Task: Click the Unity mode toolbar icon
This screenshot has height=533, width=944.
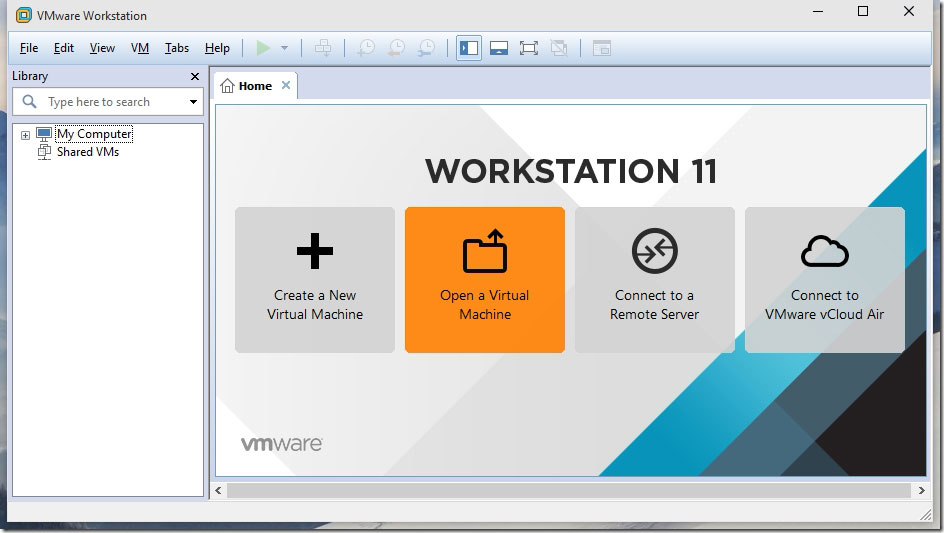Action: pos(559,48)
